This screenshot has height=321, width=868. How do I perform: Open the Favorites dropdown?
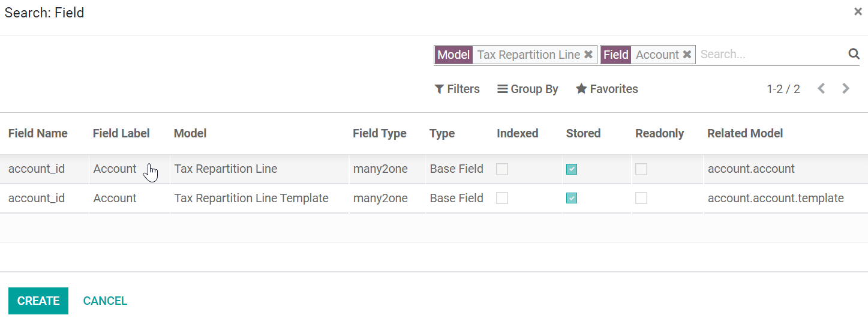tap(607, 89)
